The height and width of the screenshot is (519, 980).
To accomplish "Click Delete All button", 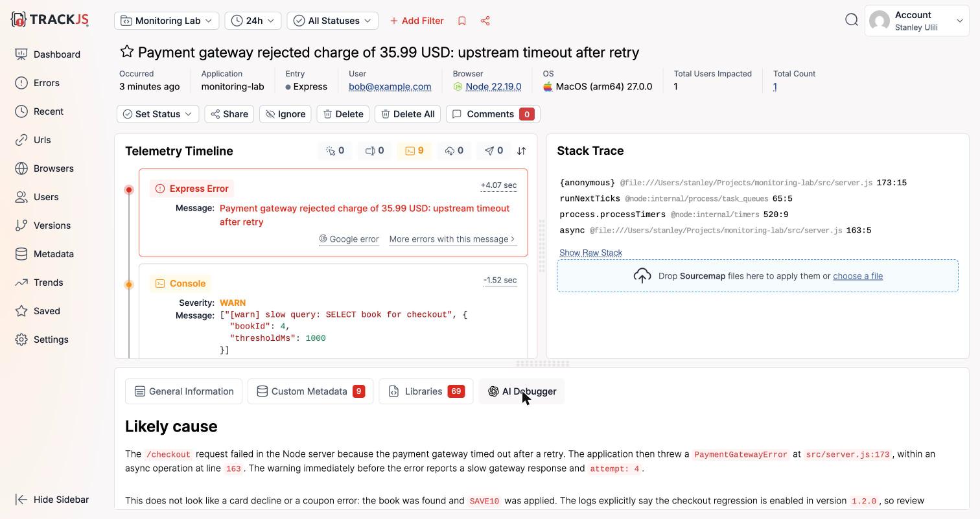I will pyautogui.click(x=408, y=114).
